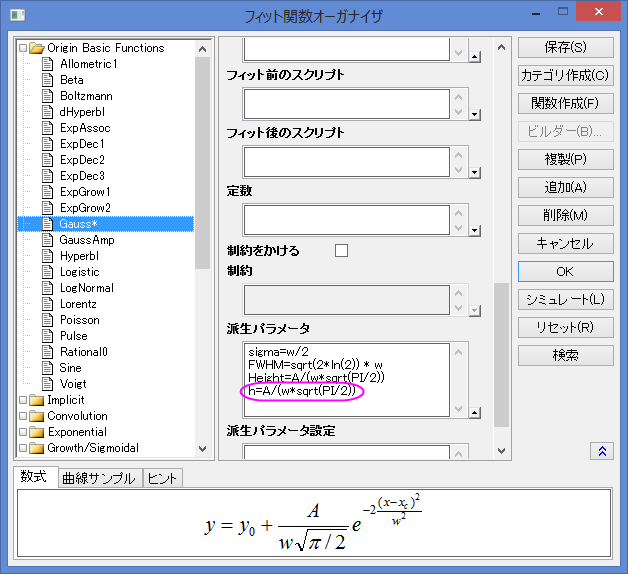Click the Allometric1 function document icon
The image size is (628, 574).
(x=47, y=64)
